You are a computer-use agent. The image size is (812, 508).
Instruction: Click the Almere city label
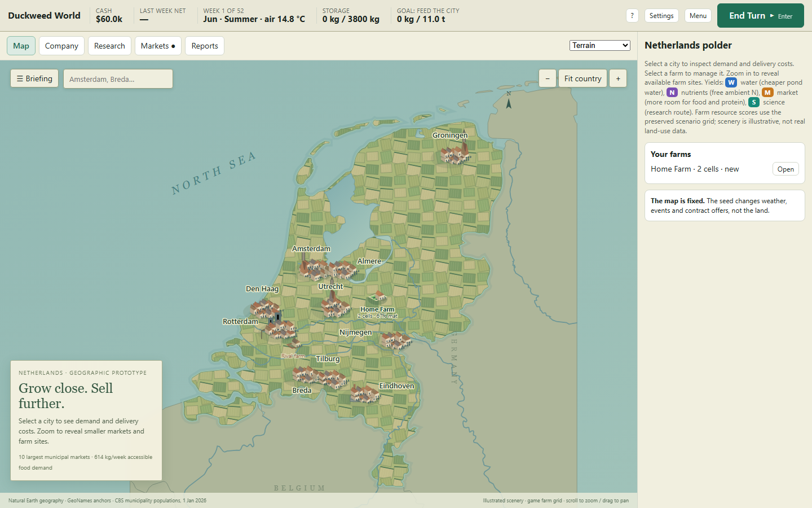click(x=369, y=261)
